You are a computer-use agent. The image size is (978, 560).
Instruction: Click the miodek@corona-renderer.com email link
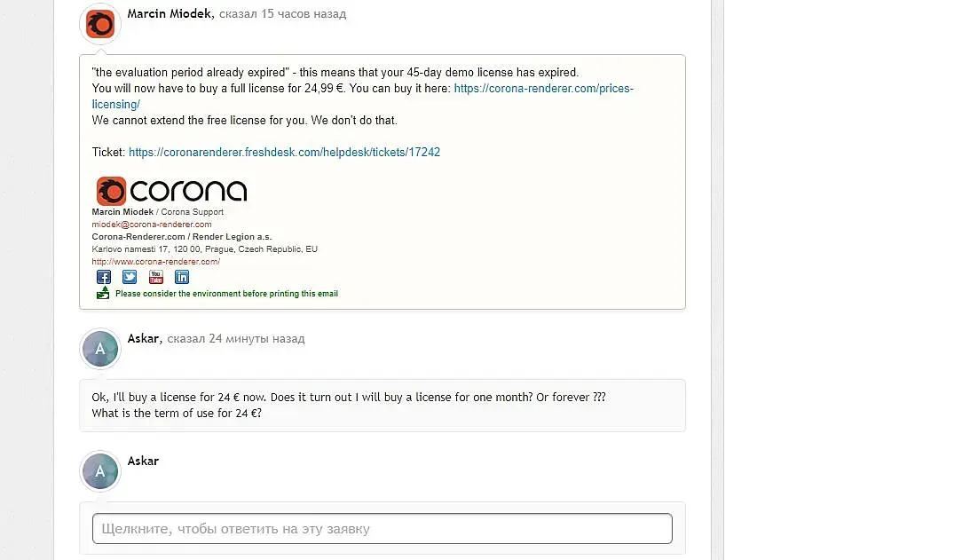pyautogui.click(x=152, y=225)
